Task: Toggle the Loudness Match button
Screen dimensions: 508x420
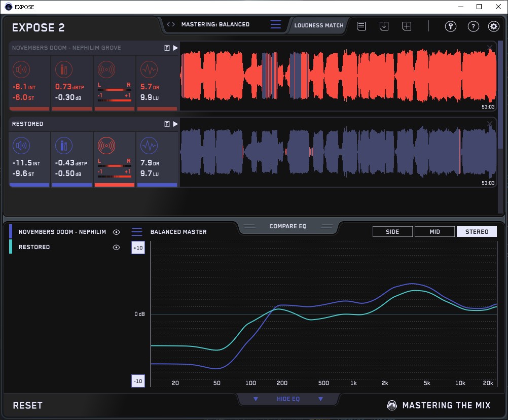Action: point(319,25)
